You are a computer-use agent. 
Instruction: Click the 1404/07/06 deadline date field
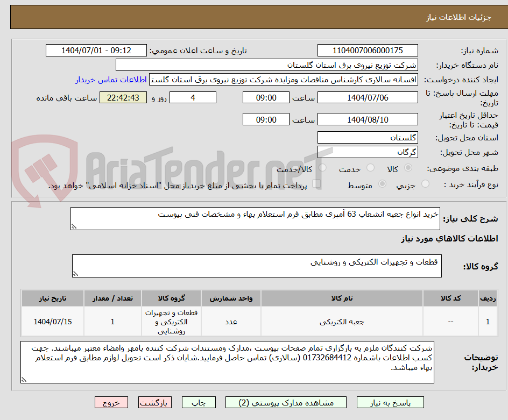(x=368, y=97)
